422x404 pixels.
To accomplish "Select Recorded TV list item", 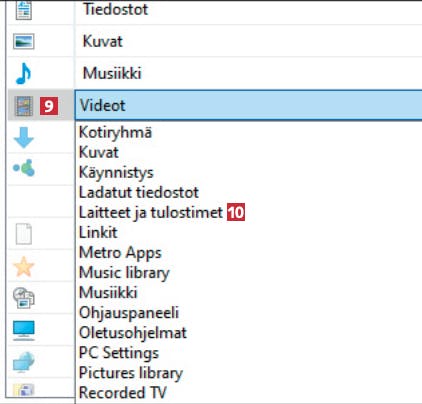I will pyautogui.click(x=123, y=393).
